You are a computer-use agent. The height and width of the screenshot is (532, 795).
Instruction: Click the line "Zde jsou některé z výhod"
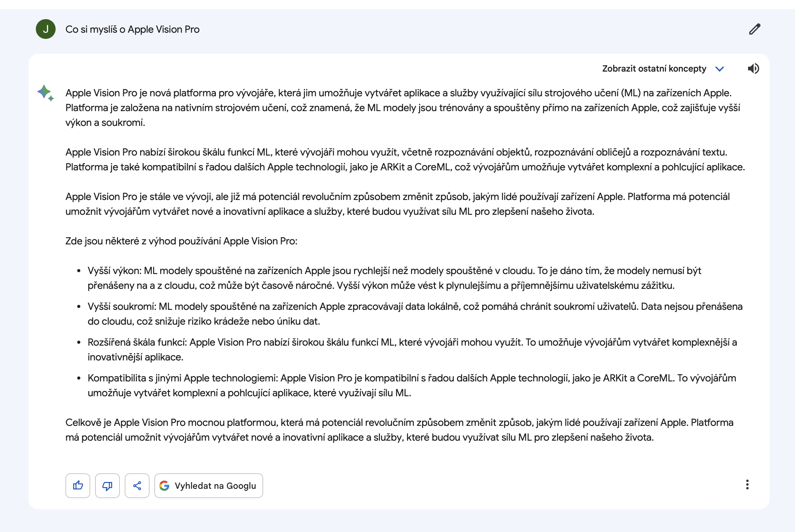181,241
